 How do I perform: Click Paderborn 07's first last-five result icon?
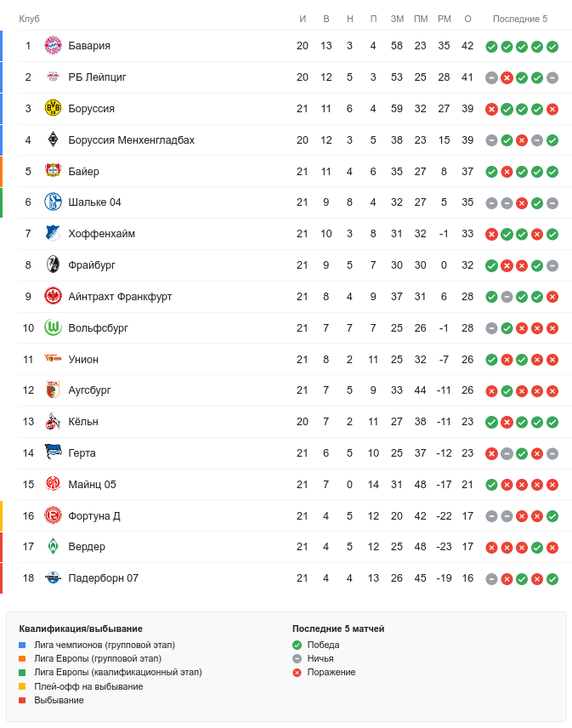pos(491,579)
